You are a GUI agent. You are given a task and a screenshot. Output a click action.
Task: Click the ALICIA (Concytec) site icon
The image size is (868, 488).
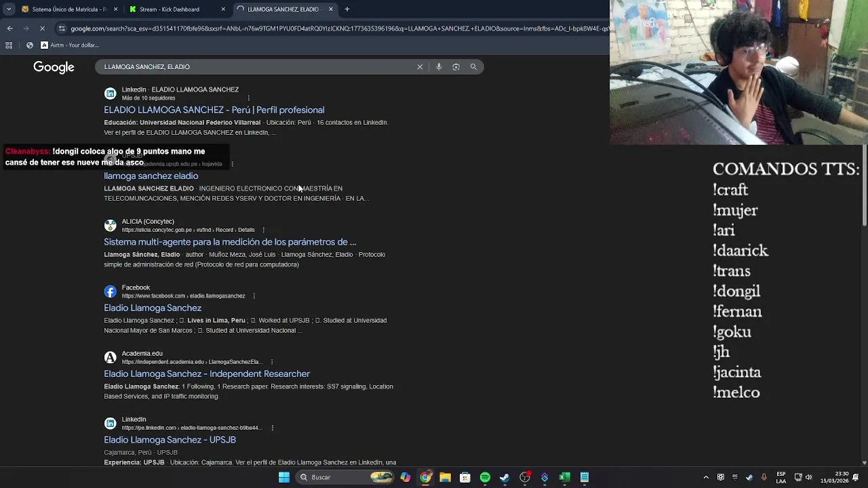click(110, 226)
